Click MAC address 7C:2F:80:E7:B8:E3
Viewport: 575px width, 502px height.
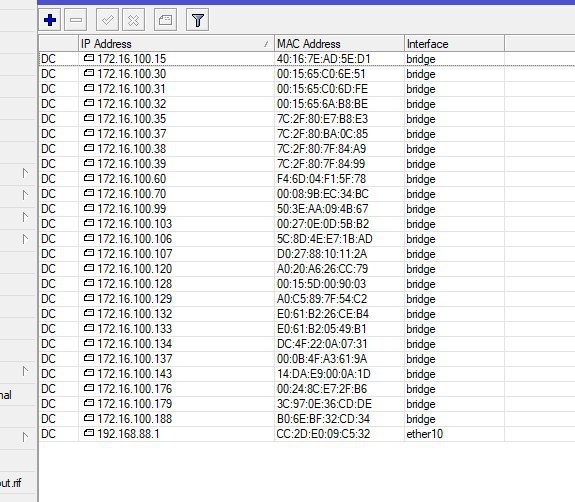pos(322,119)
